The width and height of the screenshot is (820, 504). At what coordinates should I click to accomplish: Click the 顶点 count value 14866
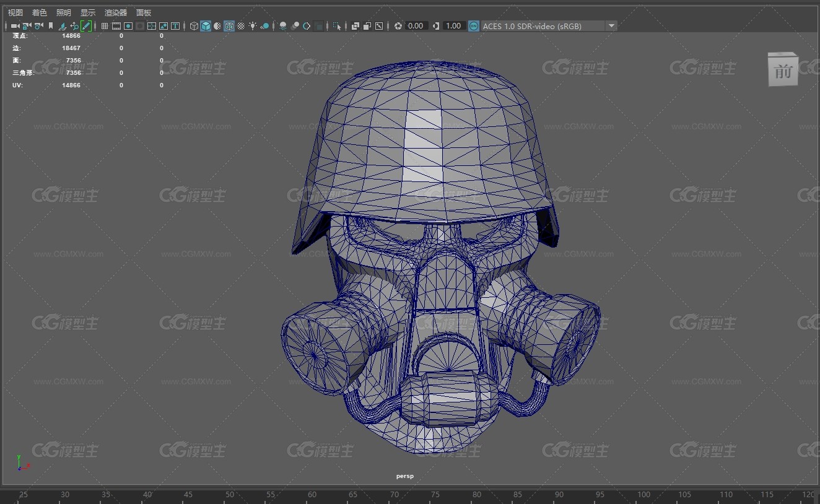71,36
